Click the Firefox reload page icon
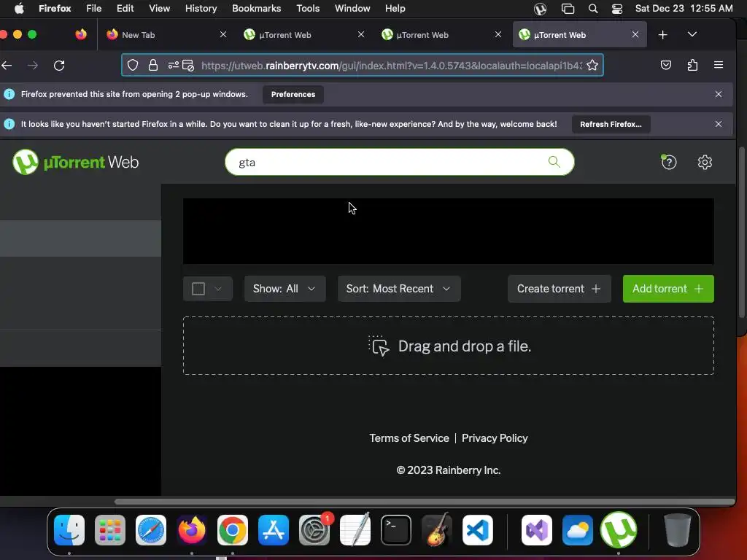 (x=59, y=65)
